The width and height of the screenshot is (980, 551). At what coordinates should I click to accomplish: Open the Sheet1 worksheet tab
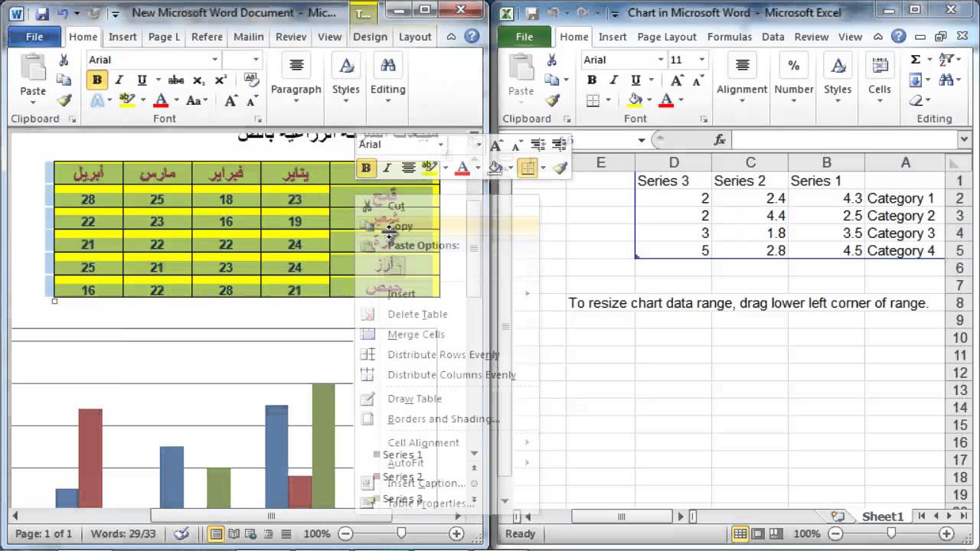pyautogui.click(x=882, y=517)
